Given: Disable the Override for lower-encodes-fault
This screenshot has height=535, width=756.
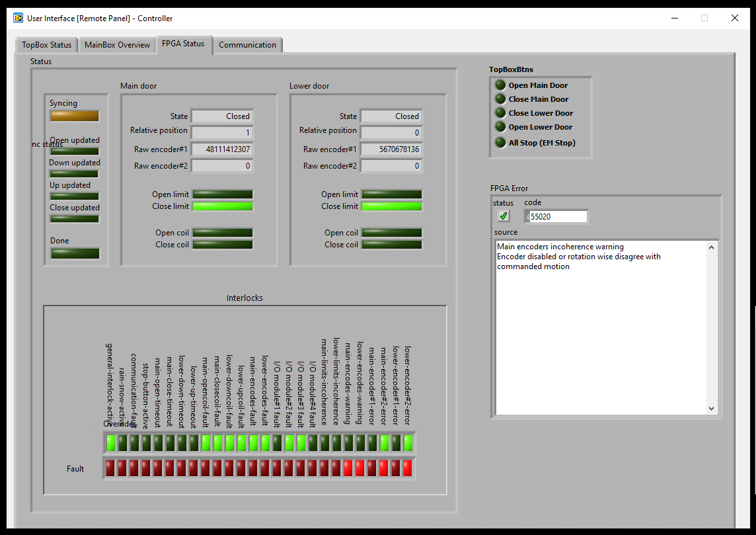Looking at the screenshot, I should point(266,443).
